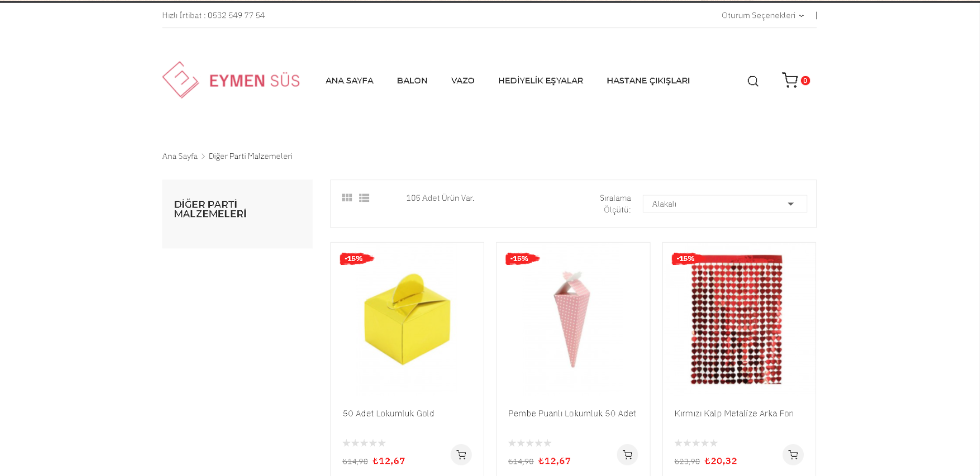
Task: Click the red heart backdrop thumbnail
Action: (x=737, y=320)
